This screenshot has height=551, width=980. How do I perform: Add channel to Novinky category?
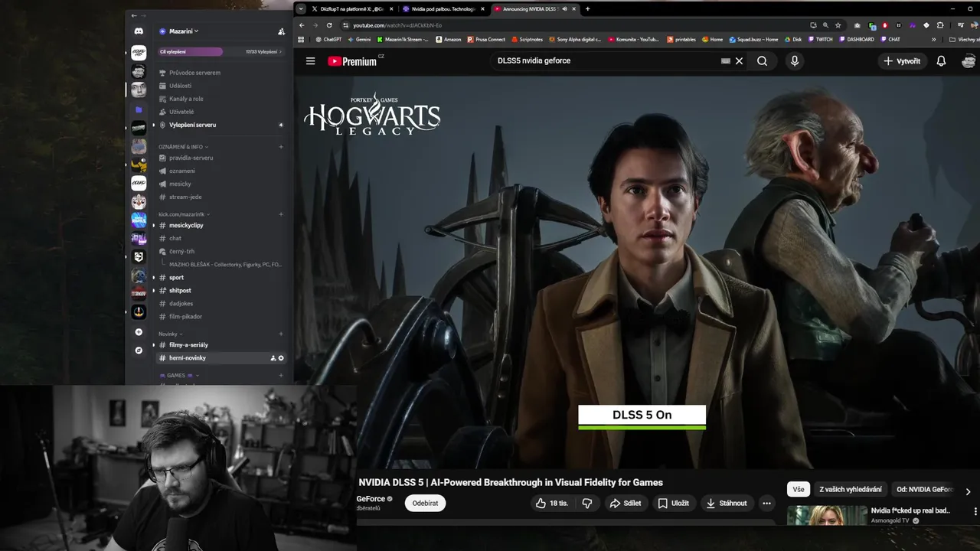(281, 334)
